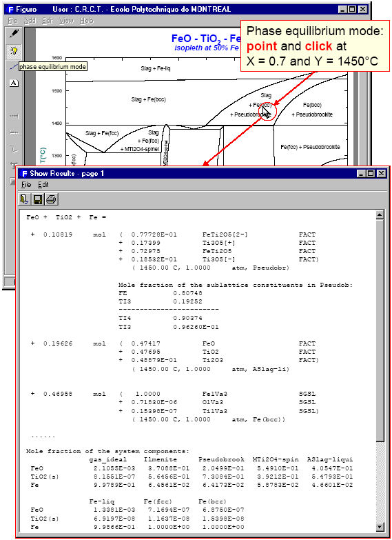Click 'FeTi2O5[2-]' species text
Viewport: 392px width, 540px height.
tap(225, 235)
